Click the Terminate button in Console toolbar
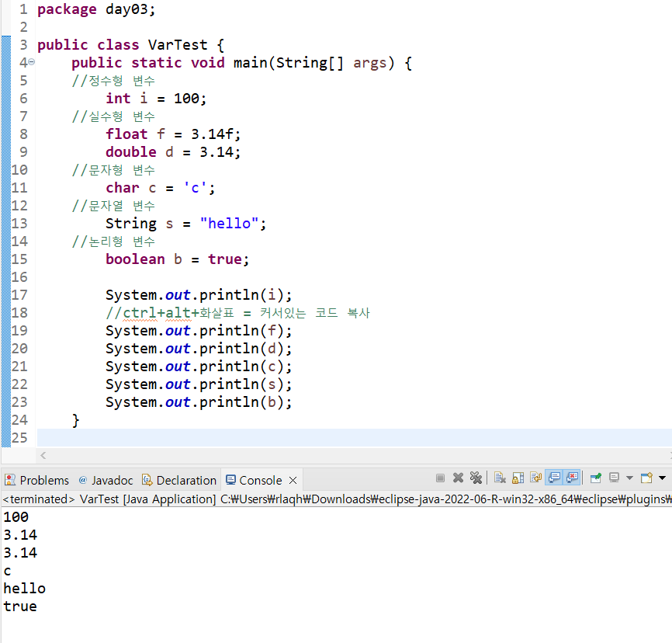This screenshot has height=643, width=672. pos(440,478)
